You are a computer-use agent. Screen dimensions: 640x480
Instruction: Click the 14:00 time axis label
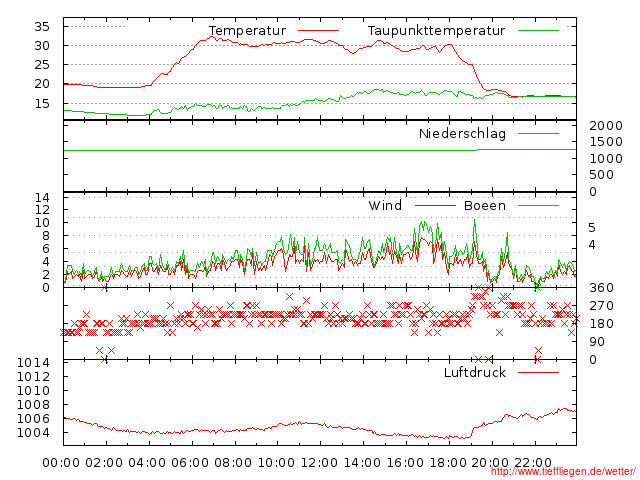pos(362,463)
